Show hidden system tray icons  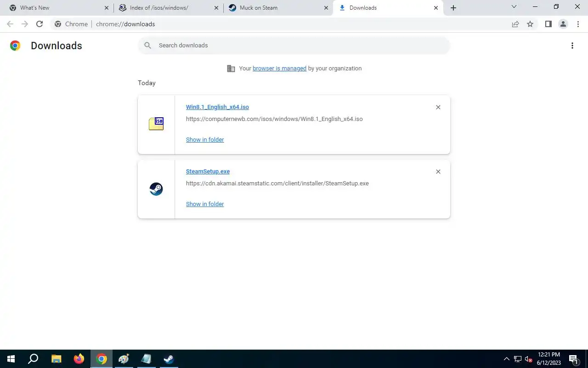(507, 359)
